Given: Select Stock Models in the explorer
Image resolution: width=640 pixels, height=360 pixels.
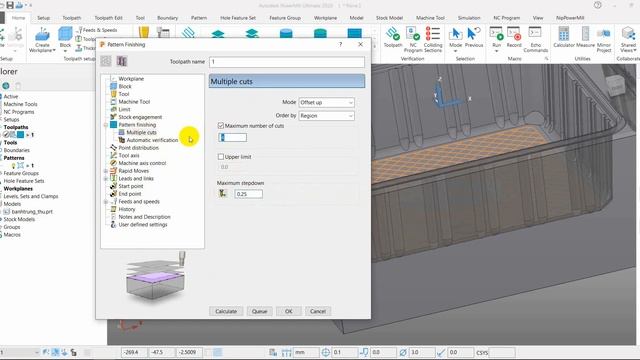Looking at the screenshot, I should click(19, 219).
